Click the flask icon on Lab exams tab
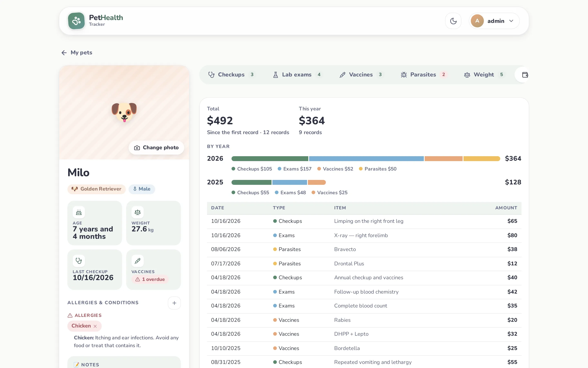This screenshot has width=588, height=368. pos(276,75)
